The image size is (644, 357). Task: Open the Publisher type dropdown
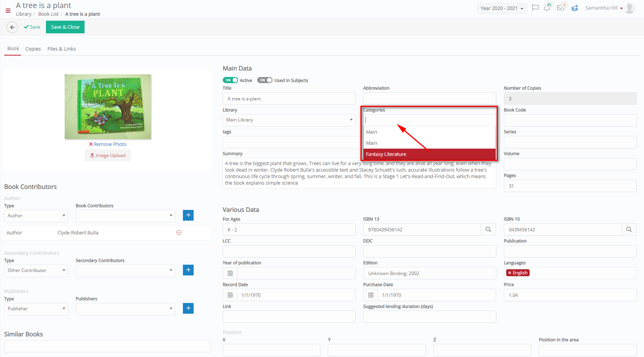pos(36,309)
